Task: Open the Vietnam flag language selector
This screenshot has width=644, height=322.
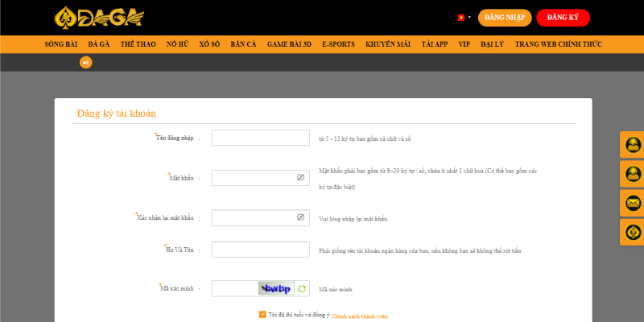Action: coord(464,18)
